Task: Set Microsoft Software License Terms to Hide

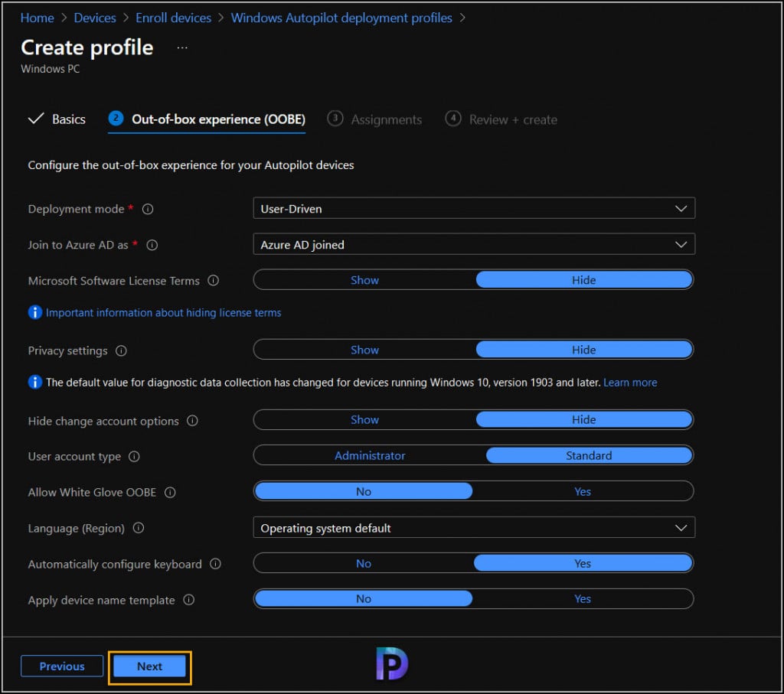Action: [583, 280]
